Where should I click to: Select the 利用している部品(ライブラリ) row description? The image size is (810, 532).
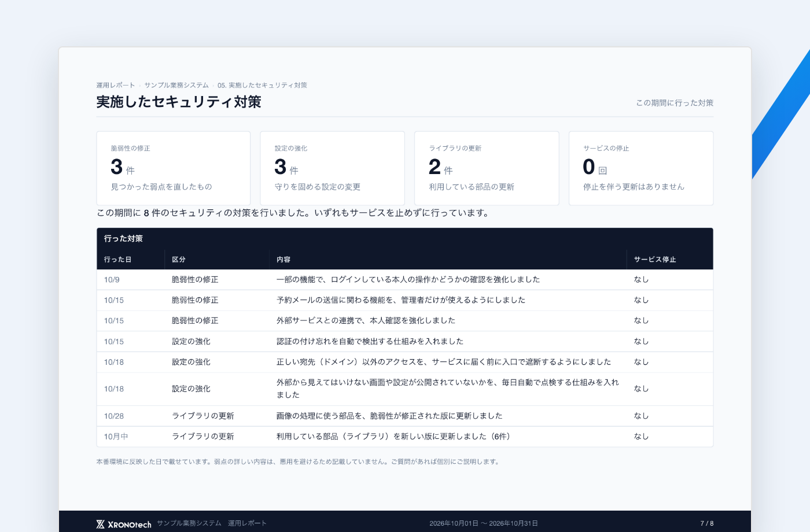coord(393,437)
